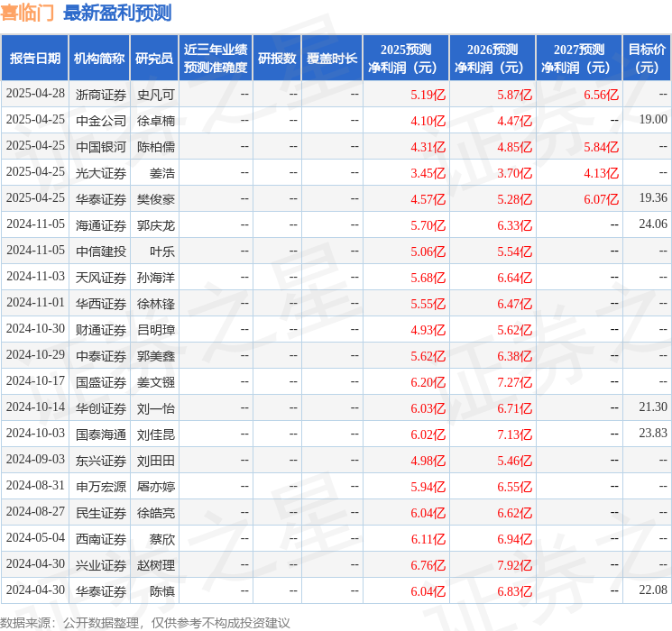Click the 2026预测净利润 column header

click(492, 59)
